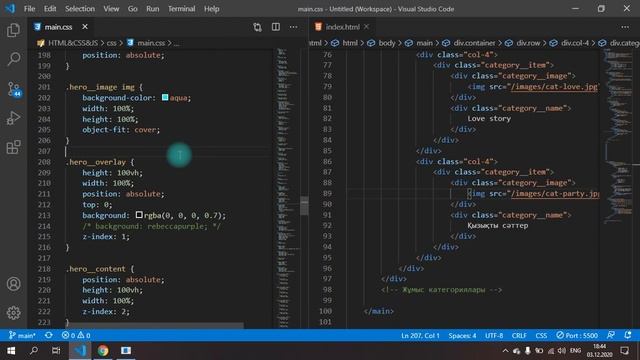
Task: Click the Open Changes icon in editor toolbar
Action: pyautogui.click(x=257, y=27)
